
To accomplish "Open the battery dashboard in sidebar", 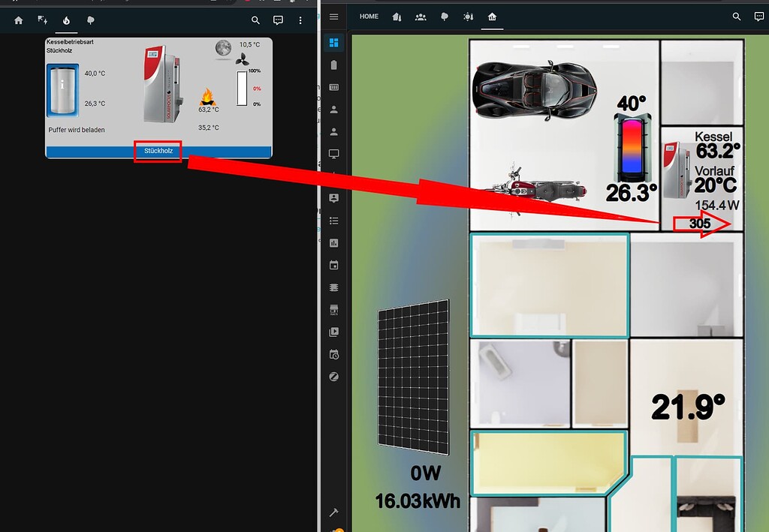I will [x=334, y=65].
